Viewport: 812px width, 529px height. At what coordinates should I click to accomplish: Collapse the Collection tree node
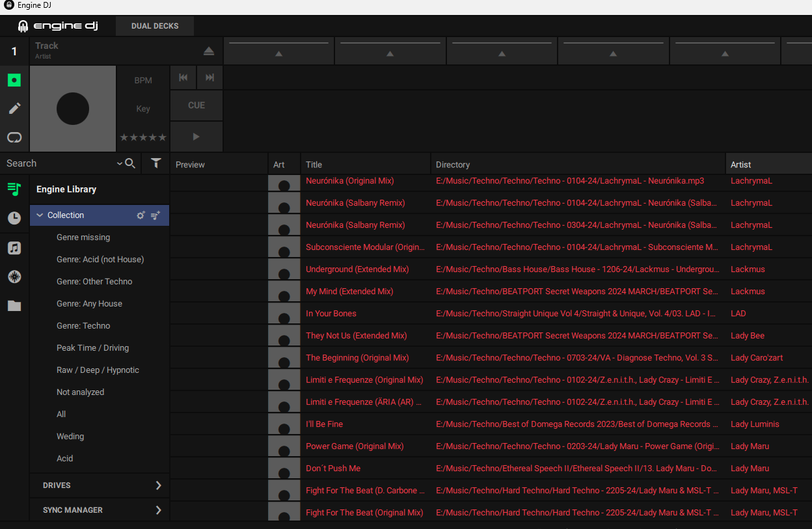(x=40, y=215)
